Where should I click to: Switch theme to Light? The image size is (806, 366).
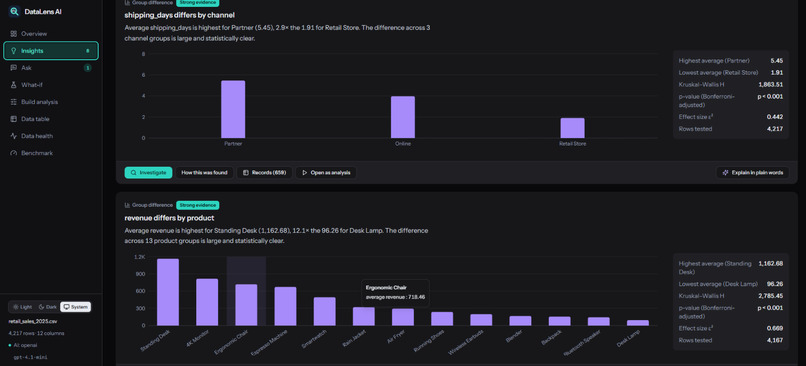click(x=22, y=307)
